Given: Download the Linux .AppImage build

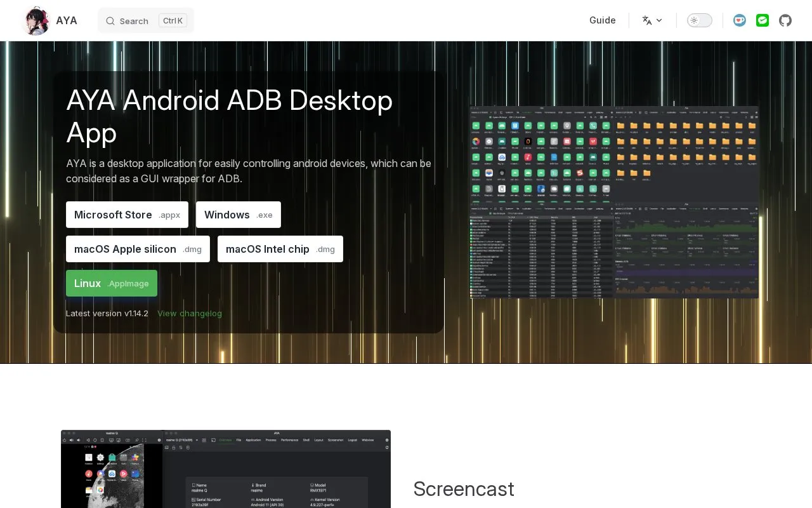Looking at the screenshot, I should 112,283.
